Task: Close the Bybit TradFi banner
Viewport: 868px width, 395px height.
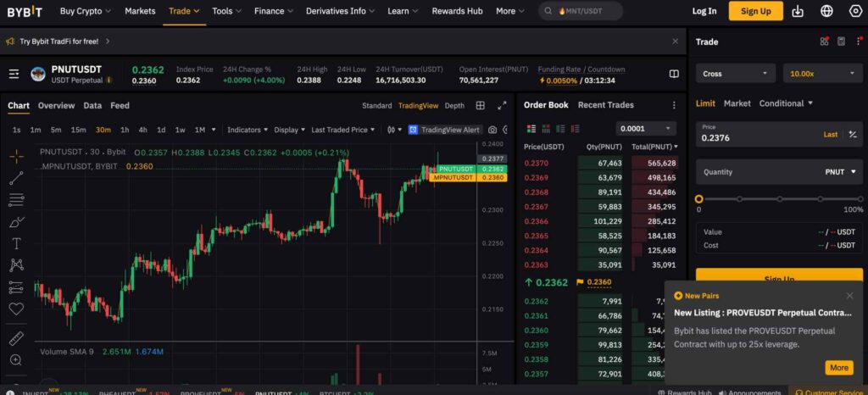Action: [x=675, y=42]
